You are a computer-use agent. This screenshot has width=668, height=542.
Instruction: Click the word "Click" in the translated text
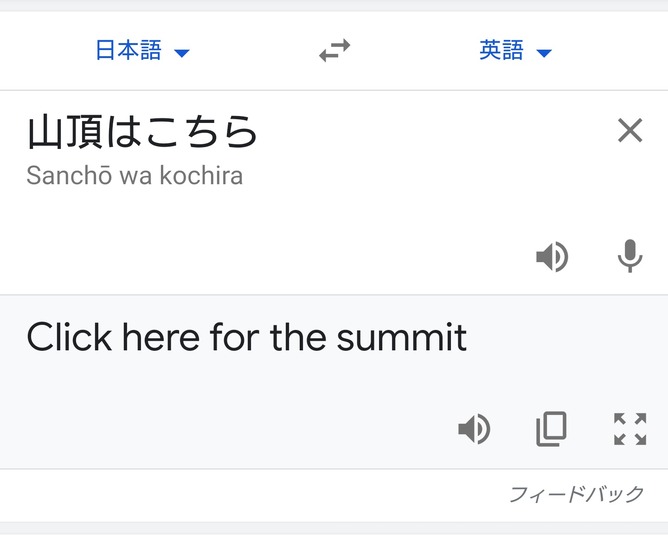coord(69,338)
